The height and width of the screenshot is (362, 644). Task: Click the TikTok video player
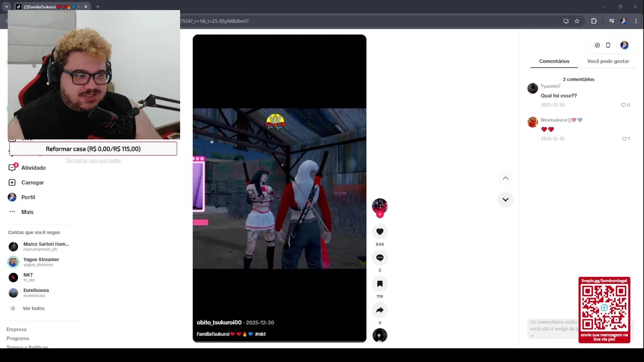click(x=279, y=189)
